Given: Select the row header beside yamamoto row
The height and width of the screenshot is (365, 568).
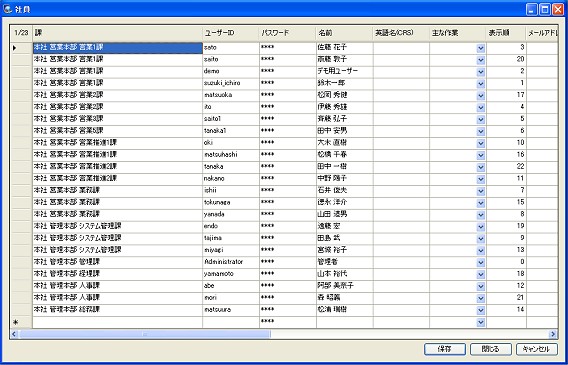Looking at the screenshot, I should point(21,275).
